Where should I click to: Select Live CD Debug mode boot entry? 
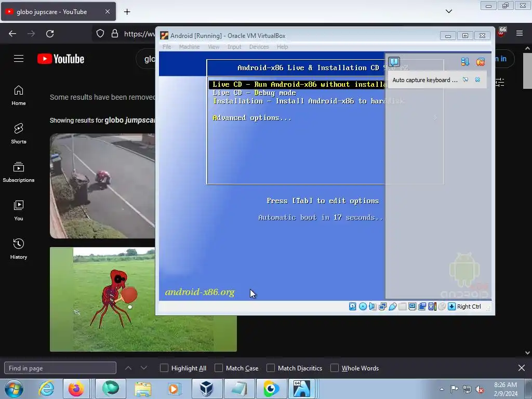point(254,92)
